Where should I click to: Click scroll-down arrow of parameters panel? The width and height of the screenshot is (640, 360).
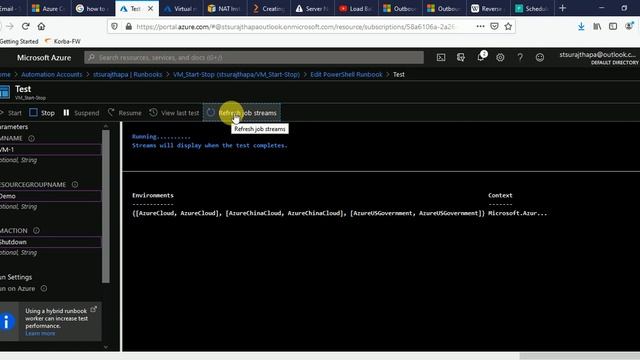coord(106,347)
